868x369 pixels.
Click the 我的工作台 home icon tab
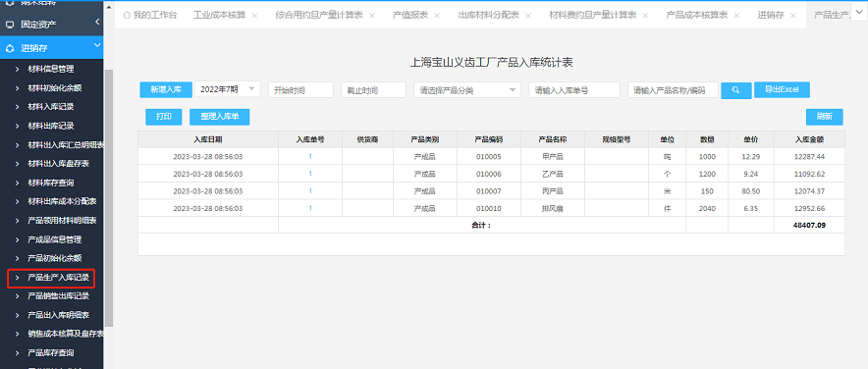(149, 16)
